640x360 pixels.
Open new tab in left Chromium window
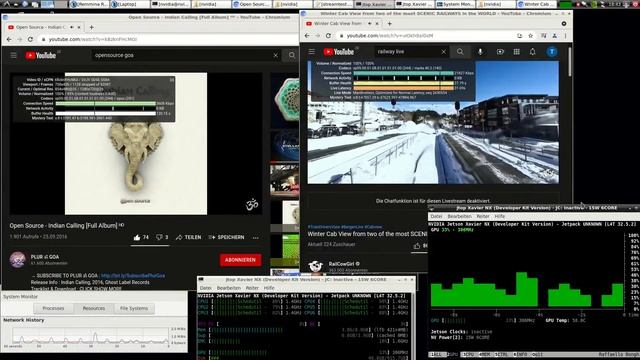pos(91,27)
